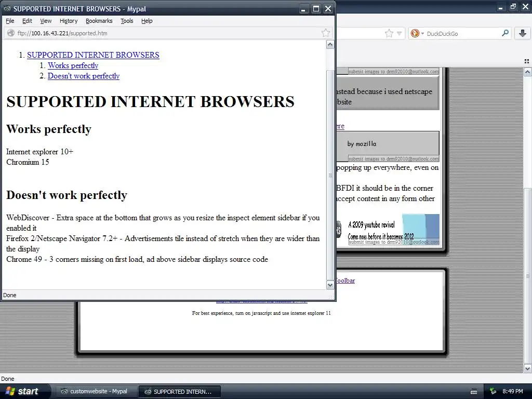Open the Edit menu

27,21
